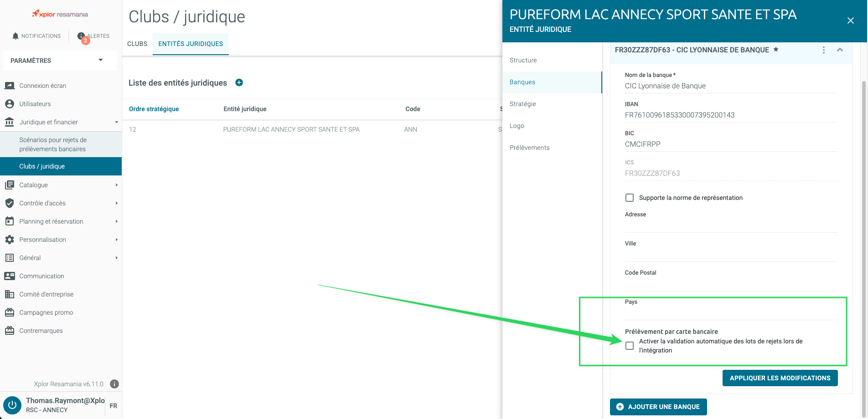This screenshot has width=868, height=419.
Task: Click the Contremarques voucher icon
Action: pyautogui.click(x=10, y=331)
